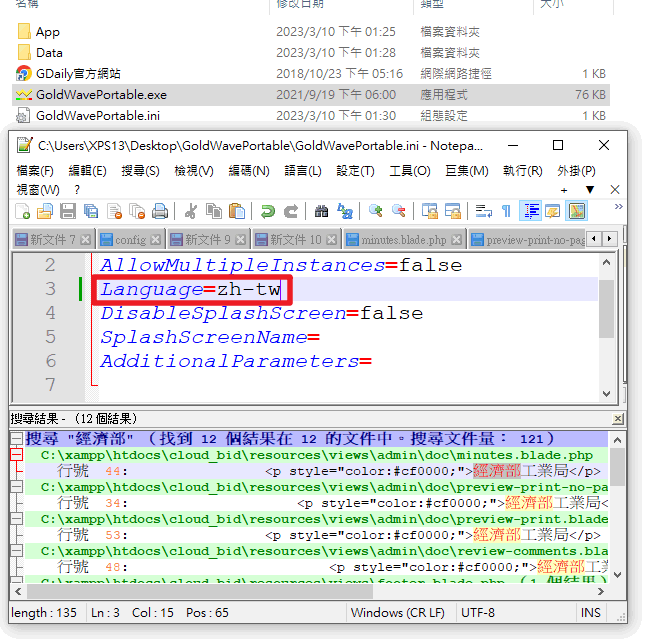Click the Copy toolbar icon
The height and width of the screenshot is (639, 655).
coord(214,211)
